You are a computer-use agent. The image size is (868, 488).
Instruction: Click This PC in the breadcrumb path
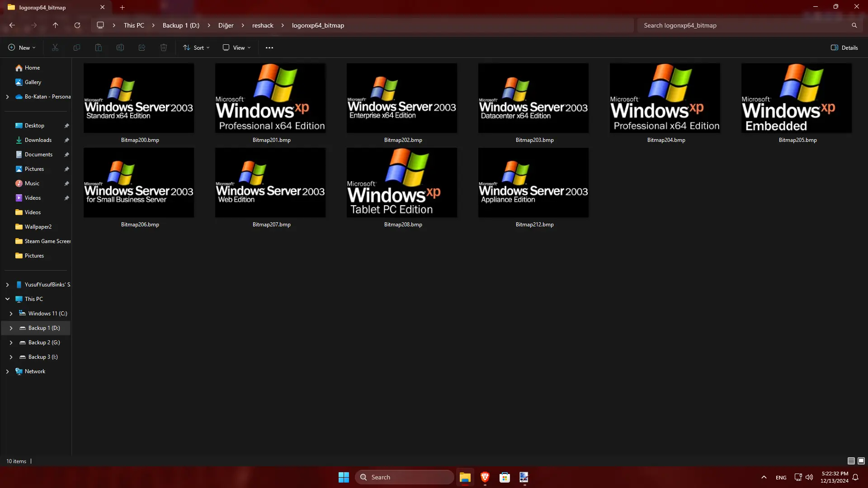click(x=134, y=25)
